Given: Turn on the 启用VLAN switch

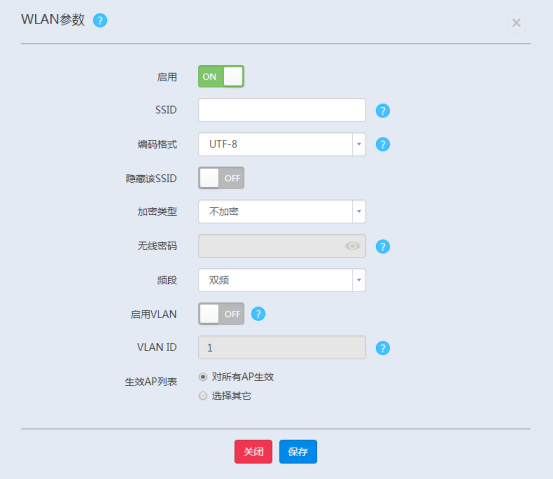Looking at the screenshot, I should 221,314.
